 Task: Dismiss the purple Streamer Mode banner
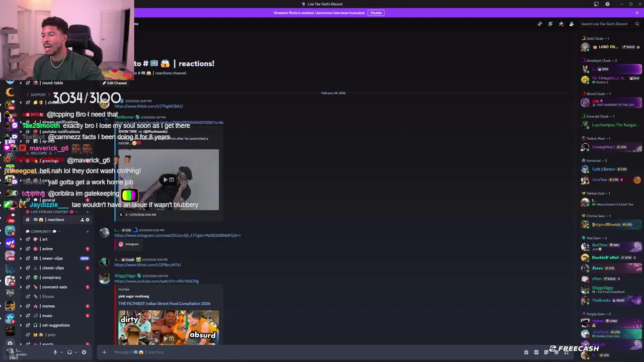click(637, 13)
